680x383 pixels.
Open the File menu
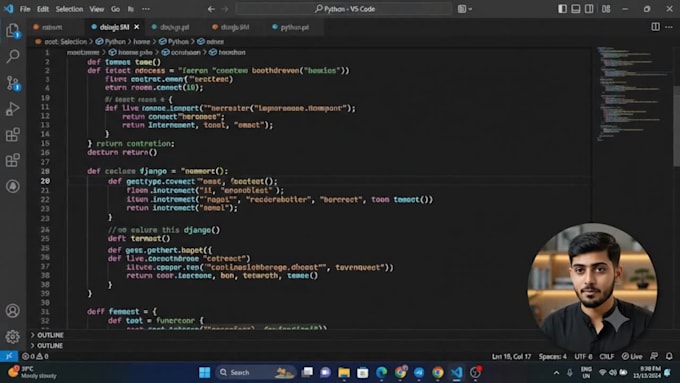(25, 9)
